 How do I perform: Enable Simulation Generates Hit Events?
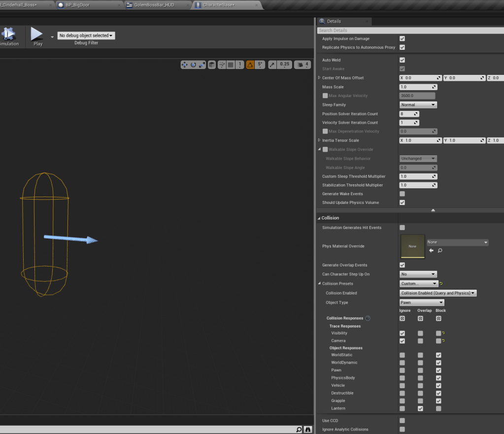point(402,228)
